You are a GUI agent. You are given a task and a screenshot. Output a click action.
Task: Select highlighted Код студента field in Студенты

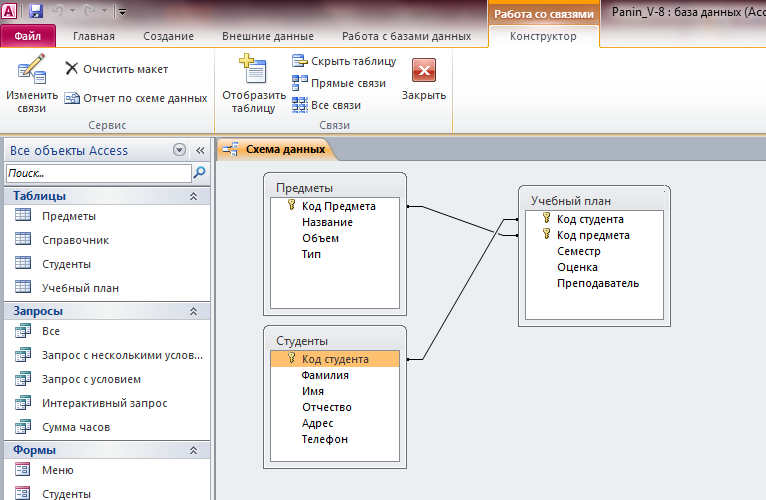[335, 359]
